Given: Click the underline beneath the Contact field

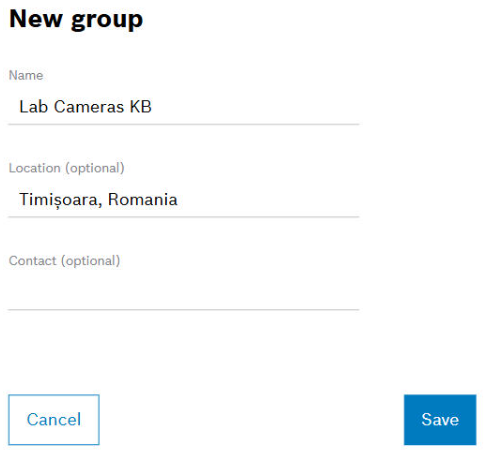Looking at the screenshot, I should 184,310.
